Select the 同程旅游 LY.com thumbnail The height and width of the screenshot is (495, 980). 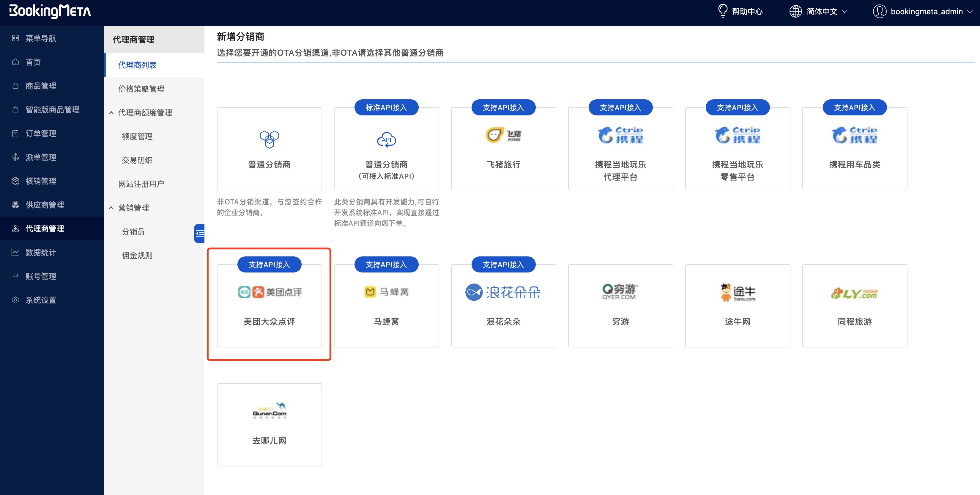point(854,293)
